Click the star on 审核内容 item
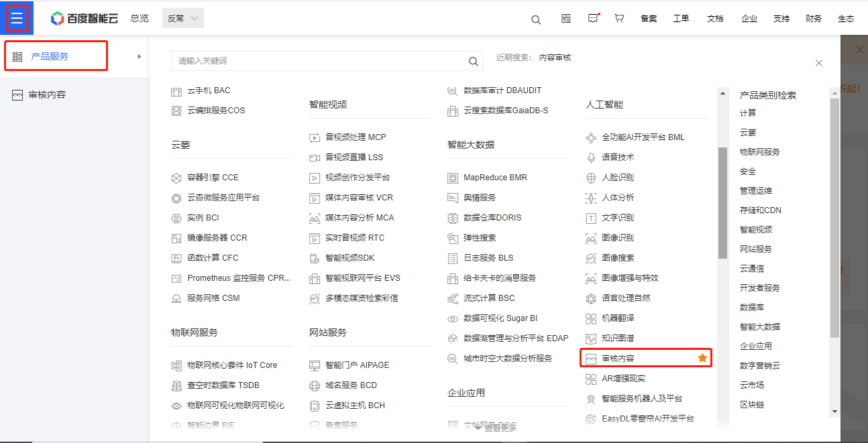868x443 pixels. (702, 358)
